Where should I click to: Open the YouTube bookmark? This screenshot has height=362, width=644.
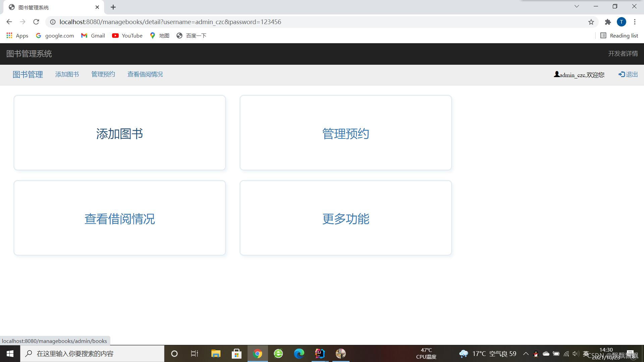click(127, 36)
